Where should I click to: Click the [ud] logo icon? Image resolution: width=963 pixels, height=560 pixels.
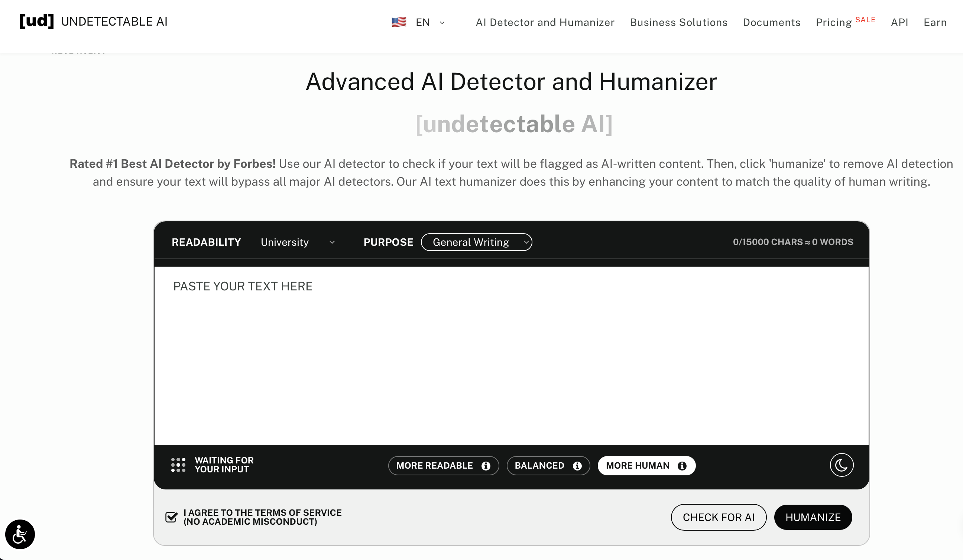(37, 22)
